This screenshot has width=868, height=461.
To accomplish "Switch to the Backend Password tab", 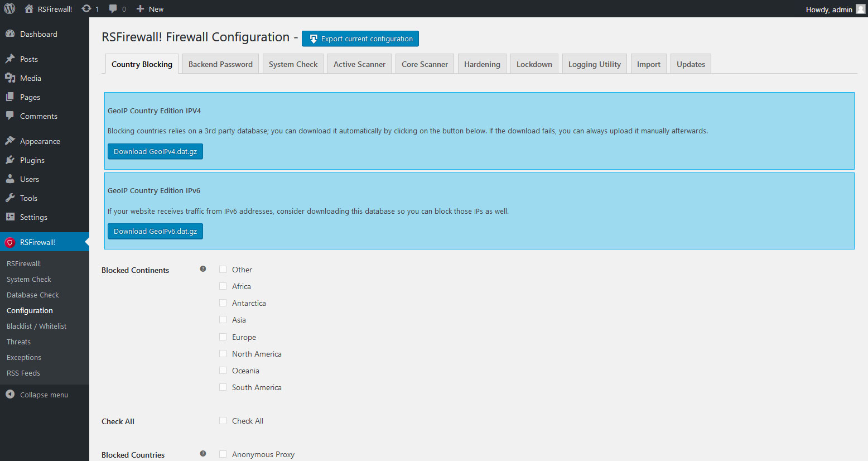I will (x=220, y=64).
